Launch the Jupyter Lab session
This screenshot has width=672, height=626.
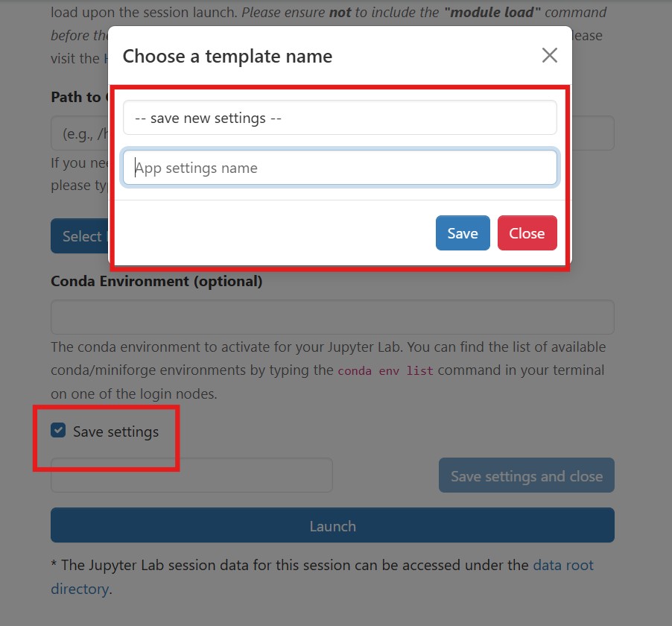pos(332,525)
